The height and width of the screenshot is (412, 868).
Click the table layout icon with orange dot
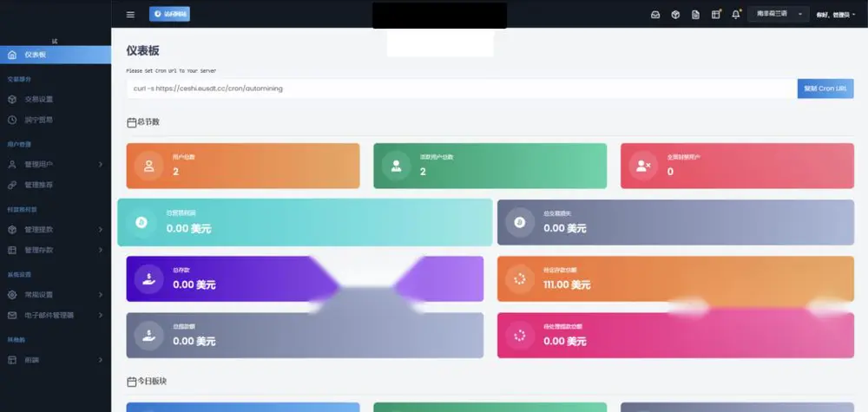716,15
